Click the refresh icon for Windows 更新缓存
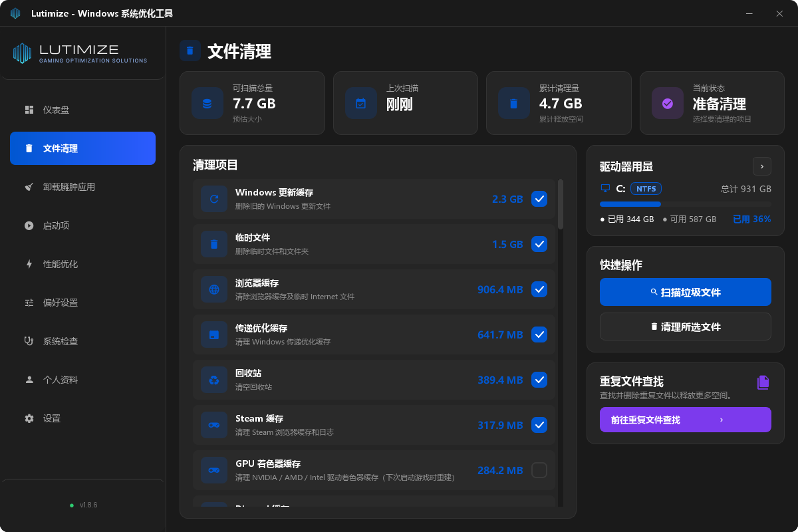798x532 pixels. (214, 199)
